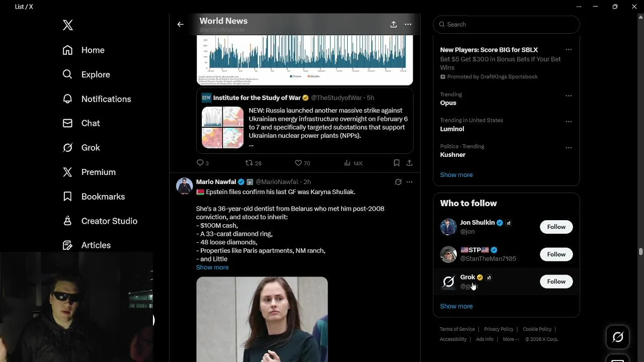The height and width of the screenshot is (362, 644).
Task: Open the New Players SBLX promotion
Action: (x=489, y=50)
